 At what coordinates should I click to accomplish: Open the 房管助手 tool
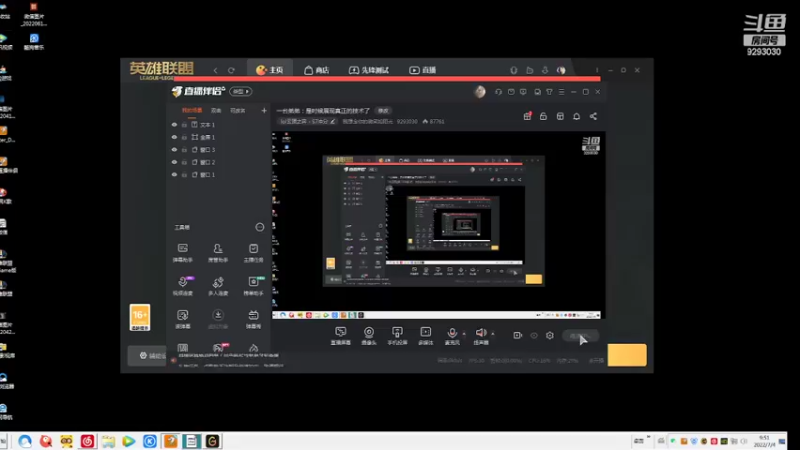[x=218, y=253]
